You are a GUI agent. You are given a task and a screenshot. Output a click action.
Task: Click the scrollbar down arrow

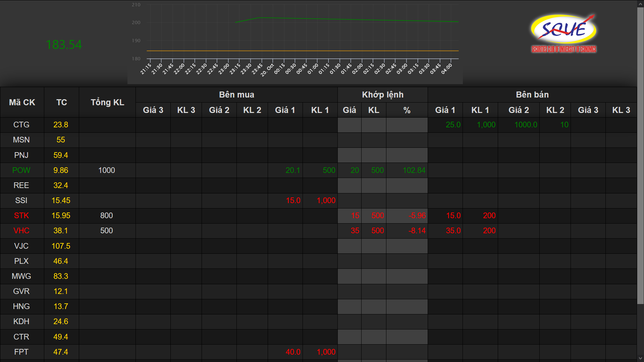tap(641, 358)
